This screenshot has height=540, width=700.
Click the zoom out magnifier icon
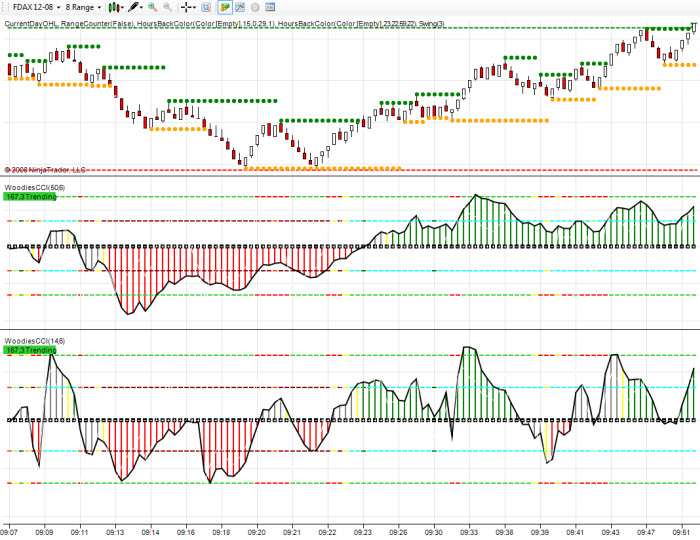click(167, 7)
